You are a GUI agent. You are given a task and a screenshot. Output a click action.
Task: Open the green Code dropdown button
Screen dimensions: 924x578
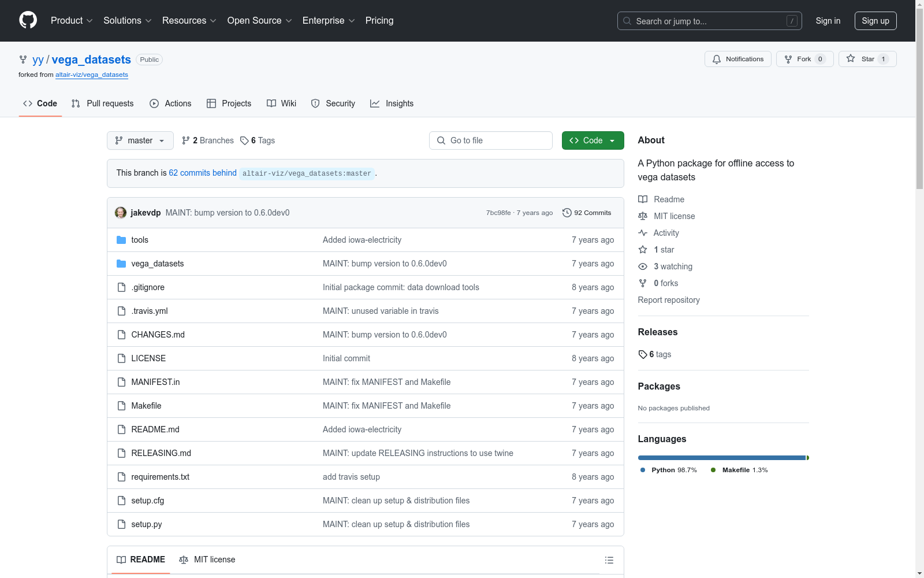(x=593, y=140)
